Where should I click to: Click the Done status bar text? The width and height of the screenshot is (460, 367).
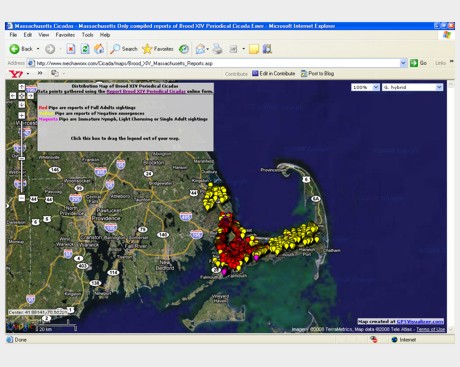coord(21,340)
